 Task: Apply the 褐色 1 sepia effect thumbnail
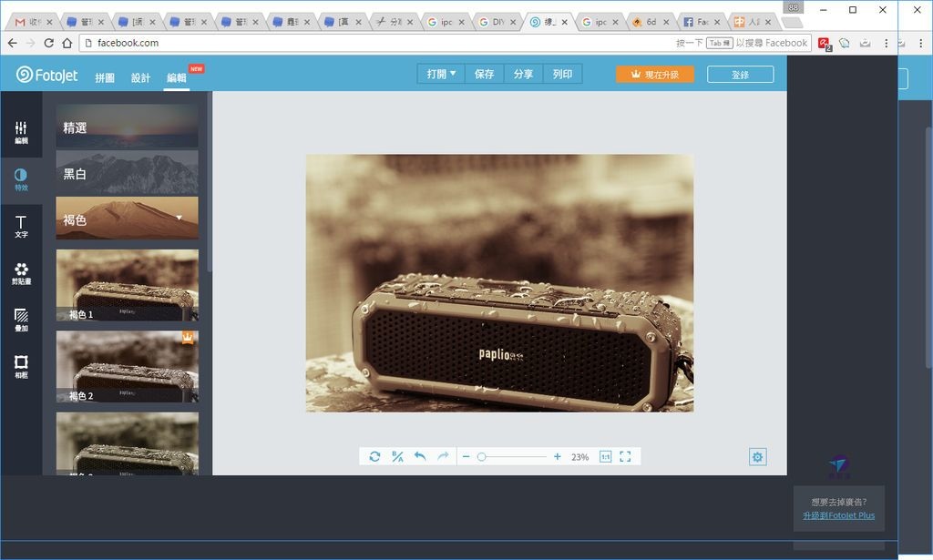(128, 285)
